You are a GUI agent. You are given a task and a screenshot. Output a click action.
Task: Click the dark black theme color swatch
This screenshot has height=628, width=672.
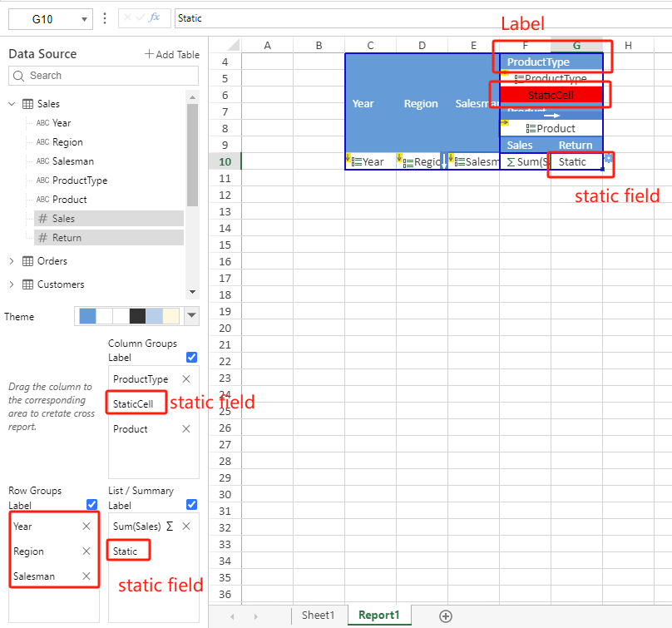[x=137, y=316]
